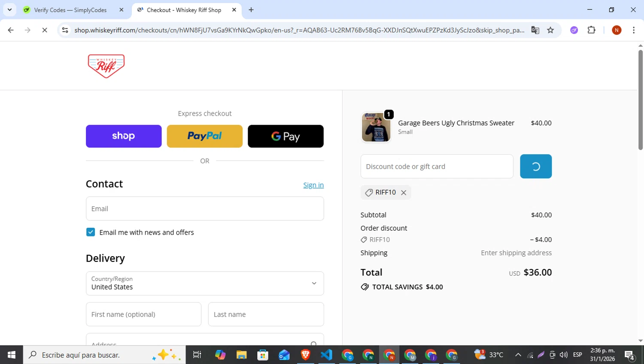The height and width of the screenshot is (364, 644).
Task: Click the TOTAL SAVINGS tag icon
Action: click(365, 287)
